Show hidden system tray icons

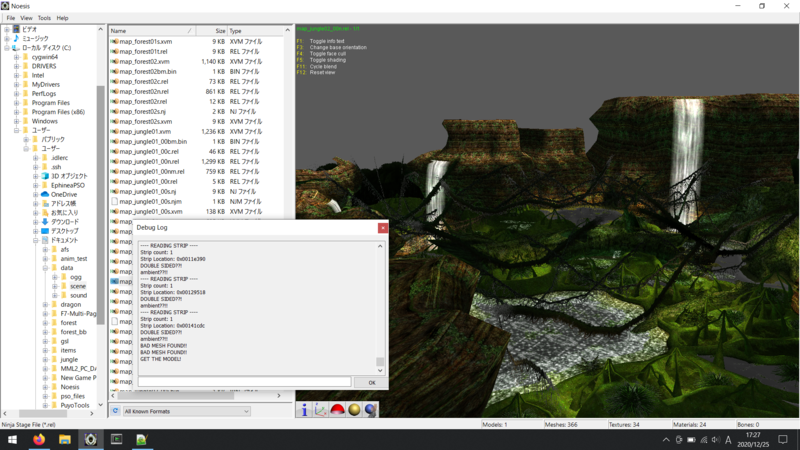point(666,440)
